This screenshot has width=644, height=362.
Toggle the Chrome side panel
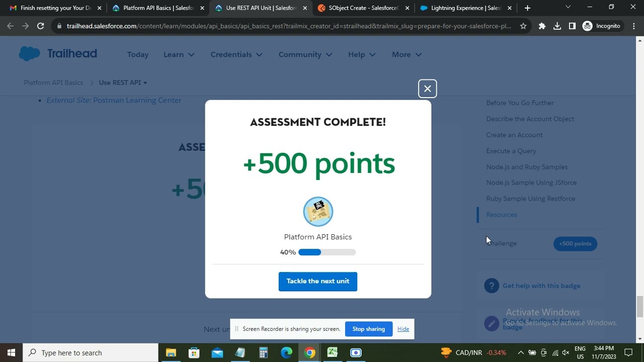[572, 26]
